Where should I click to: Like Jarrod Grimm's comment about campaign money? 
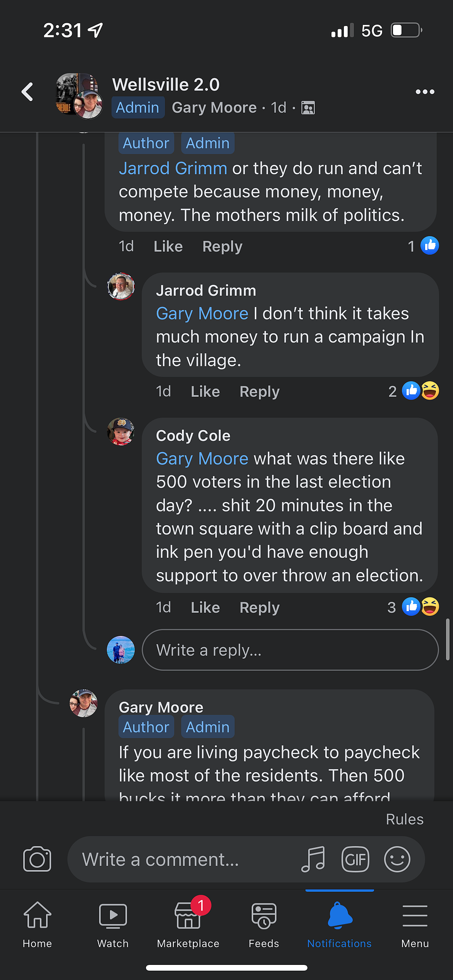205,392
